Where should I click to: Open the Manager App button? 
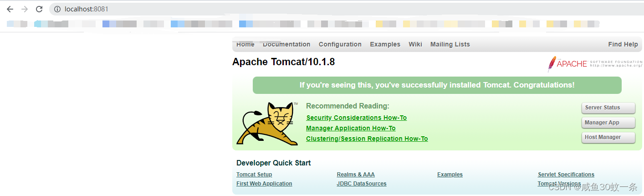pyautogui.click(x=608, y=123)
